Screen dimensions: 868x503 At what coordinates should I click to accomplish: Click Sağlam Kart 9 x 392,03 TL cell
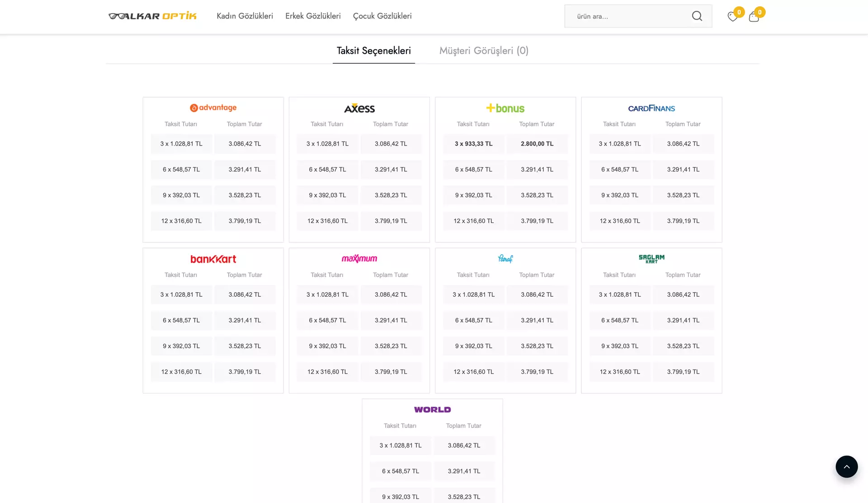pos(620,346)
